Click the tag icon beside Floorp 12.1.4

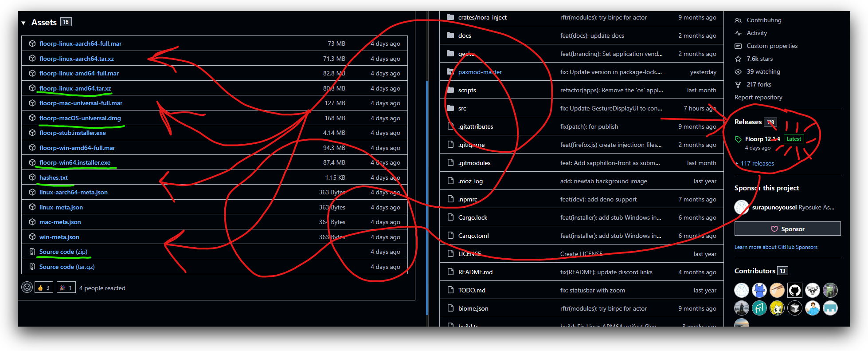tap(738, 139)
